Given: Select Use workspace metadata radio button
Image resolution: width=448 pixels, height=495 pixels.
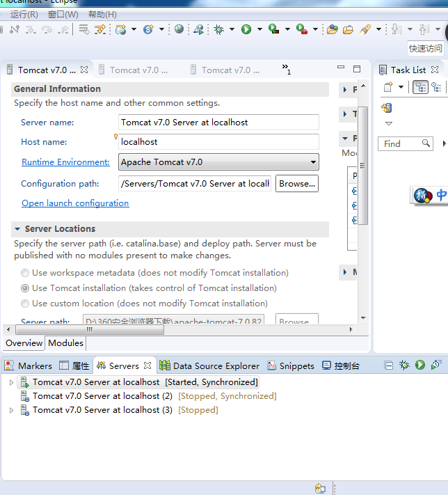Looking at the screenshot, I should tap(25, 273).
